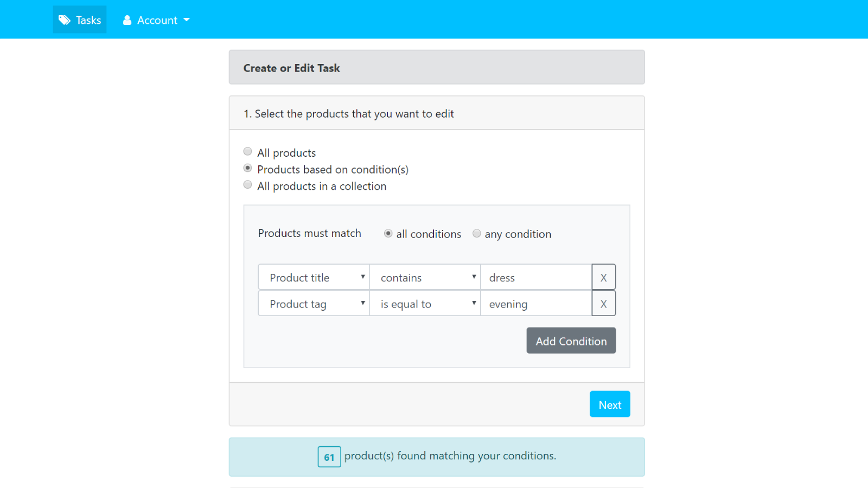Click the user icon next to Account
The width and height of the screenshot is (868, 488).
127,20
